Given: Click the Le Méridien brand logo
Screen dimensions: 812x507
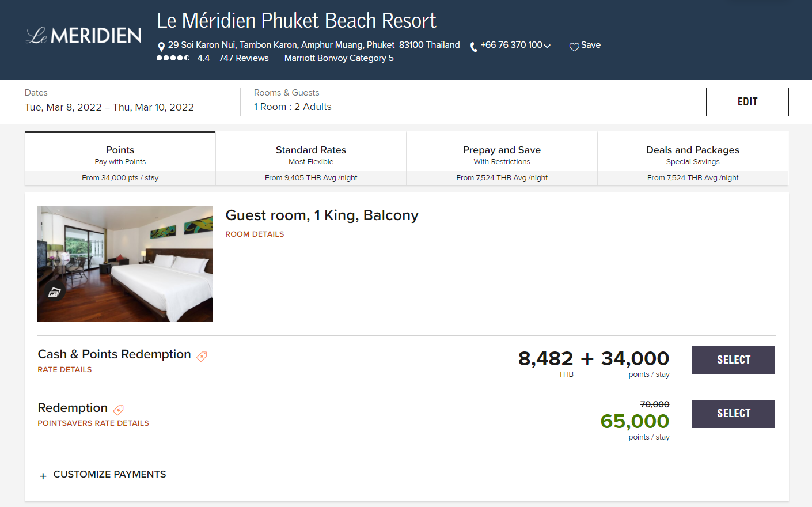Looking at the screenshot, I should click(x=82, y=36).
